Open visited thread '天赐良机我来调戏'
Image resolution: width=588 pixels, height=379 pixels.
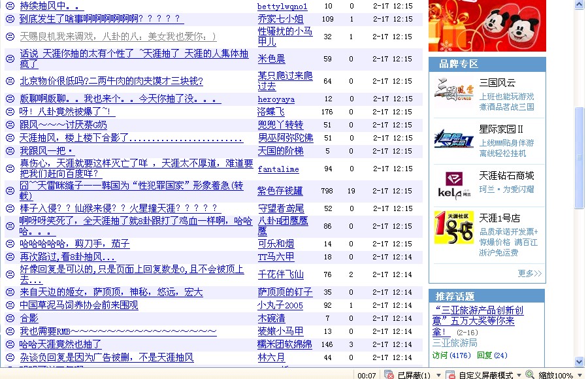pyautogui.click(x=118, y=37)
